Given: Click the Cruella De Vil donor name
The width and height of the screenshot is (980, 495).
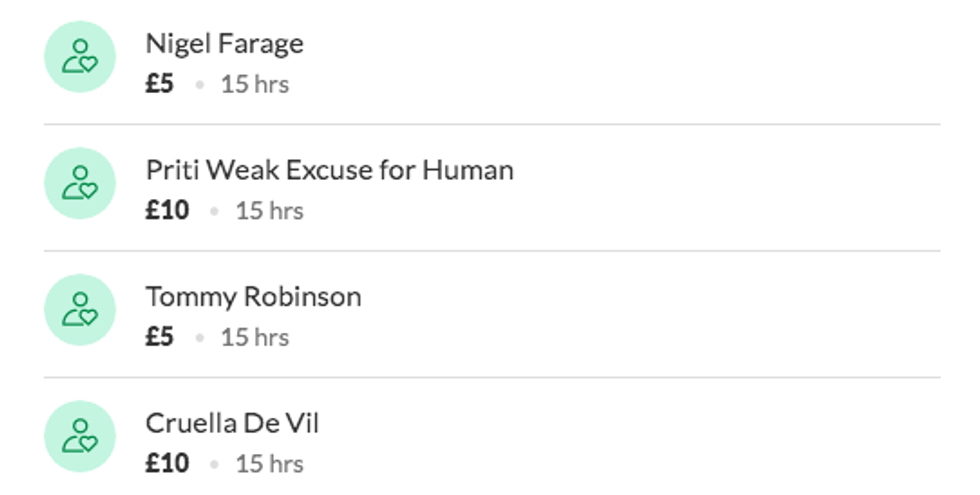Looking at the screenshot, I should [232, 423].
